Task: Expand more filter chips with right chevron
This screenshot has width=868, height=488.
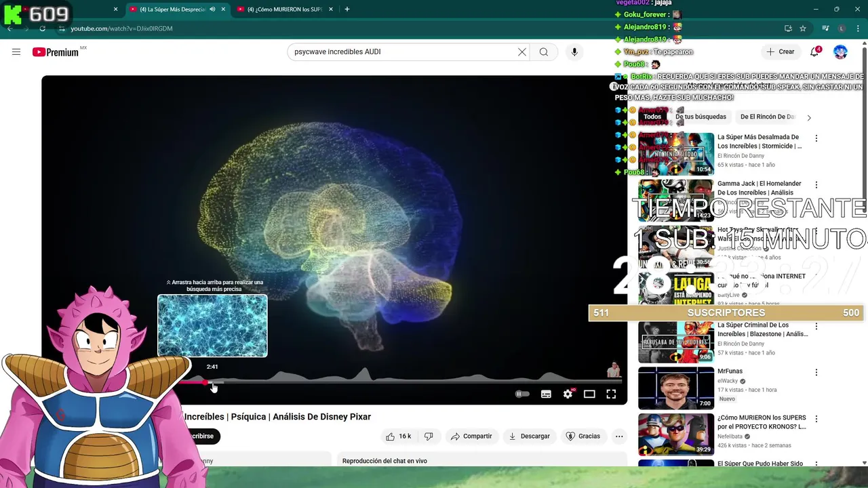Action: click(808, 117)
